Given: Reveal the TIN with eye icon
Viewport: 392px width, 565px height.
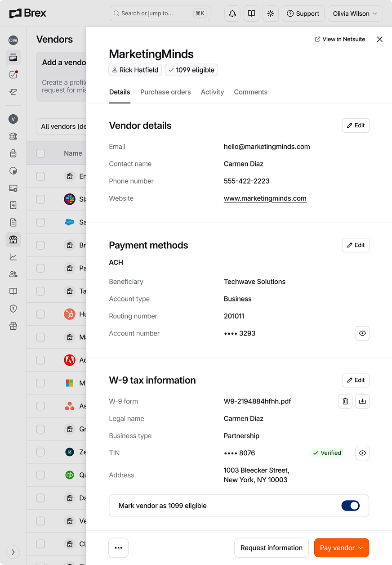Looking at the screenshot, I should (362, 453).
